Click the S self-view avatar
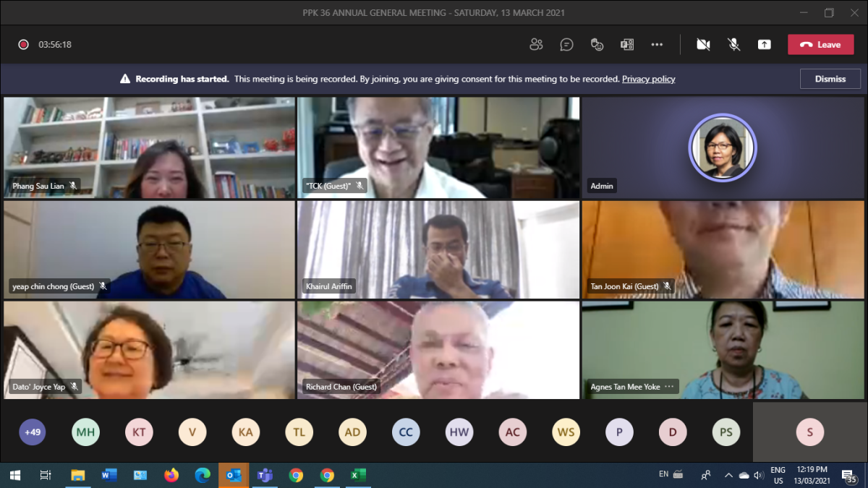The image size is (868, 488). tap(810, 432)
